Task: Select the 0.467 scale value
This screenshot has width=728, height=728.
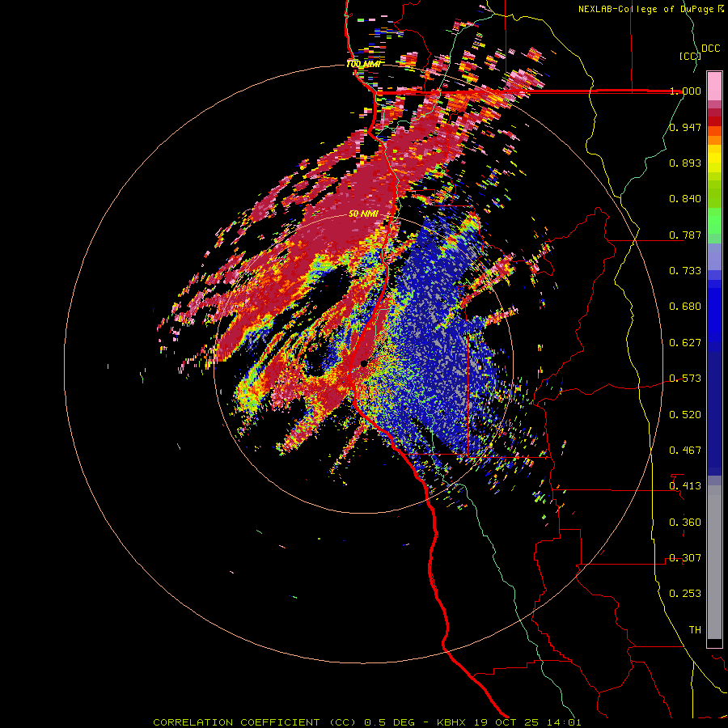Action: pos(685,451)
